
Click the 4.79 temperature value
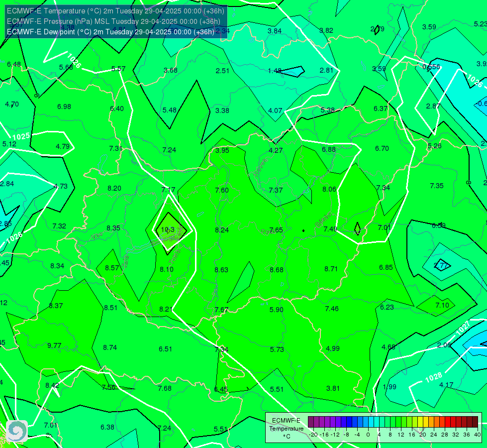pyautogui.click(x=62, y=146)
